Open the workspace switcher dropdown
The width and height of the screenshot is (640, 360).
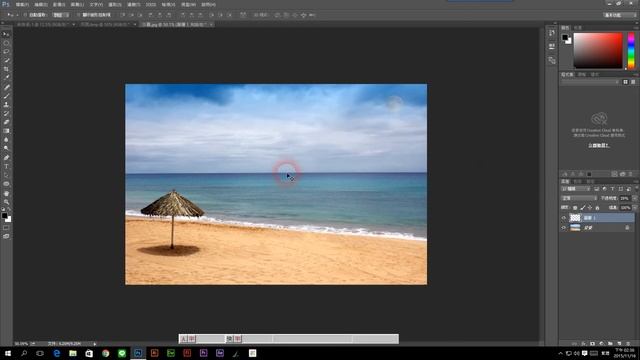[620, 15]
